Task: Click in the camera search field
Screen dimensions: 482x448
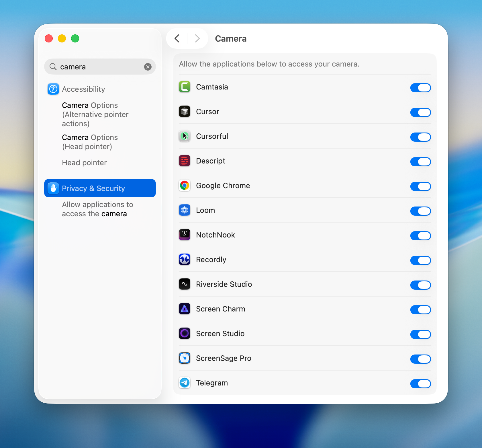Action: click(100, 67)
